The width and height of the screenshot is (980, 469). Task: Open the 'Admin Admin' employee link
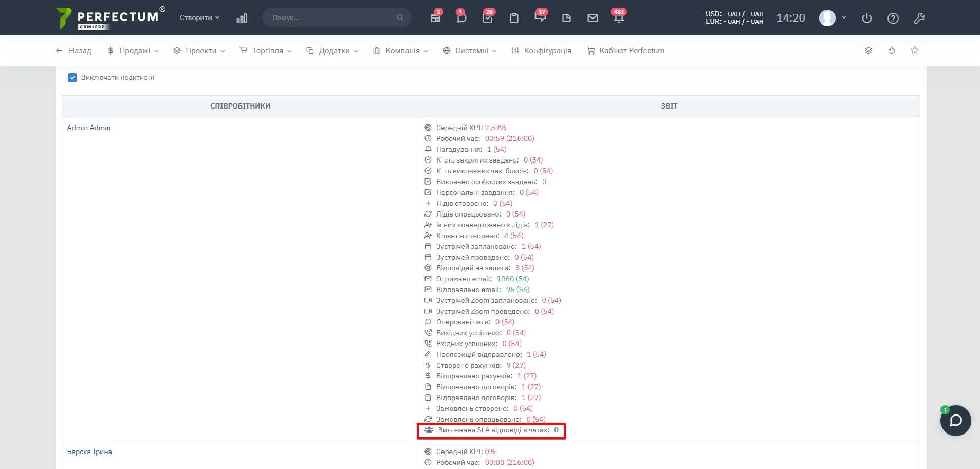(89, 128)
